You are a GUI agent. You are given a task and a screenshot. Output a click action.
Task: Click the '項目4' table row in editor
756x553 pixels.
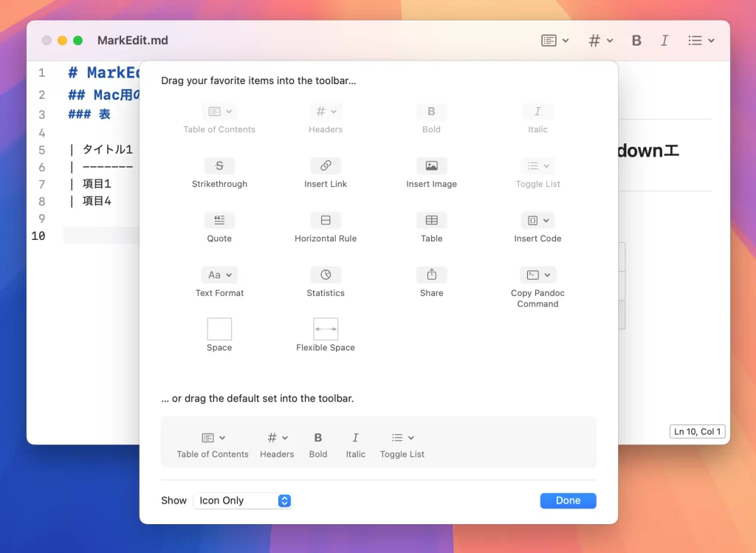(91, 201)
